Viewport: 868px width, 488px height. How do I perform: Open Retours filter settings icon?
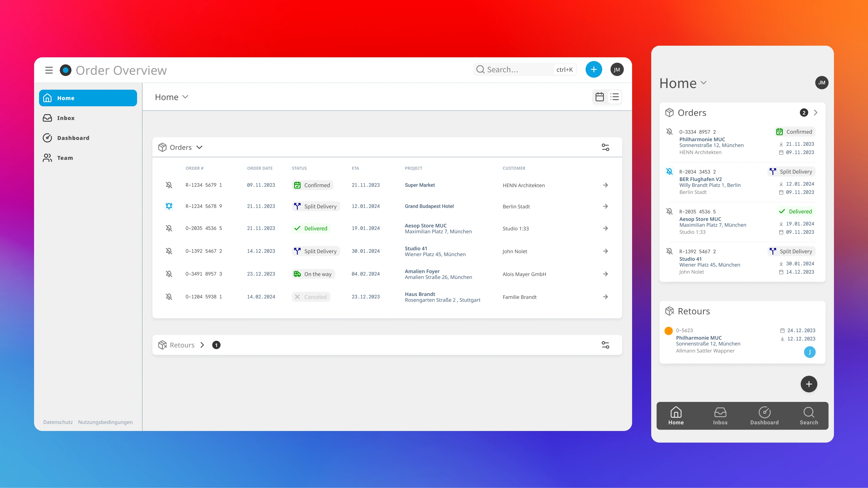click(x=605, y=345)
